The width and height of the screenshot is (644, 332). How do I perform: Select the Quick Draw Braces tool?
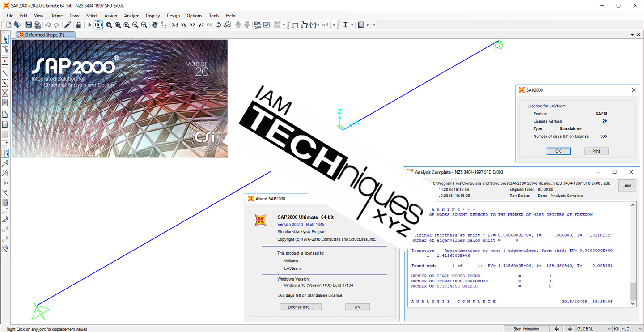tap(5, 93)
